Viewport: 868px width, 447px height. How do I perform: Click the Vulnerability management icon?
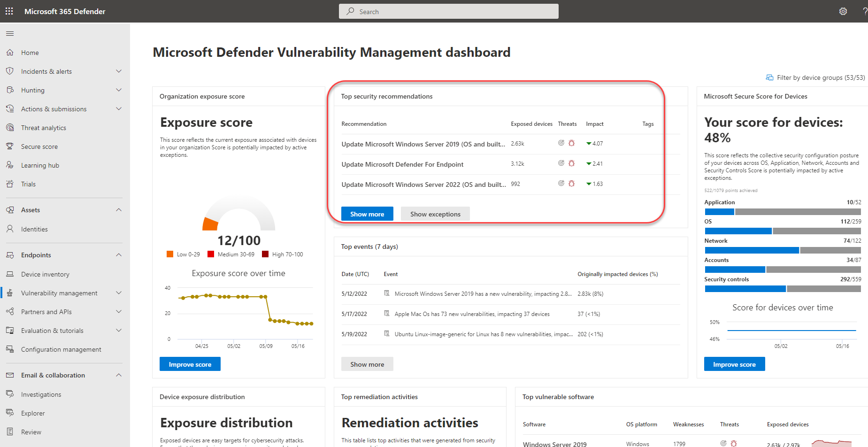(x=10, y=293)
